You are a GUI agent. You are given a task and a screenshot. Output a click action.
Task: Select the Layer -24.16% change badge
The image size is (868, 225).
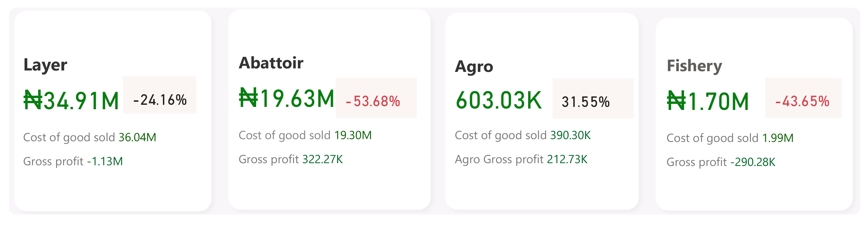click(x=160, y=95)
